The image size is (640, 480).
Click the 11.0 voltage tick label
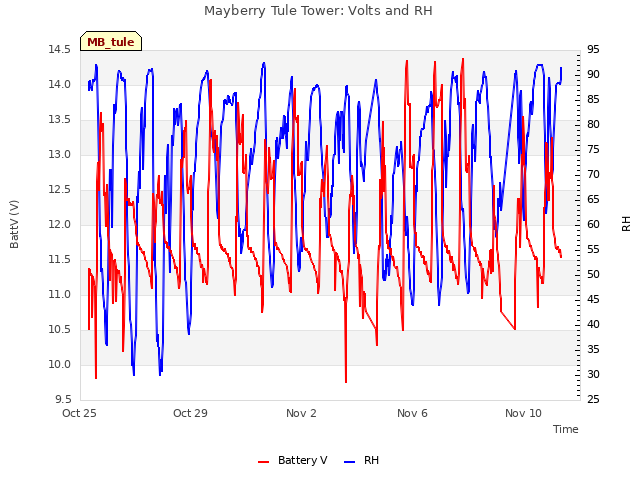(x=60, y=295)
